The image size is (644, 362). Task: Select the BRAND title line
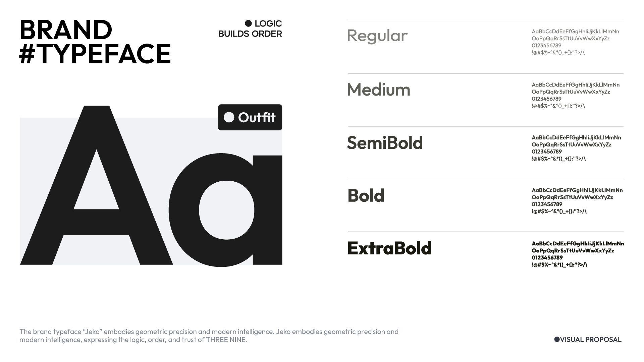tap(66, 30)
